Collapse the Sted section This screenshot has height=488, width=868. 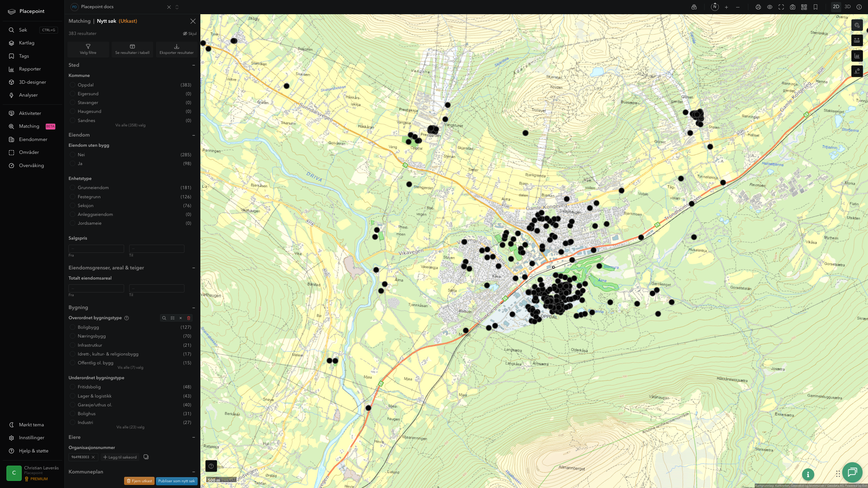point(194,65)
